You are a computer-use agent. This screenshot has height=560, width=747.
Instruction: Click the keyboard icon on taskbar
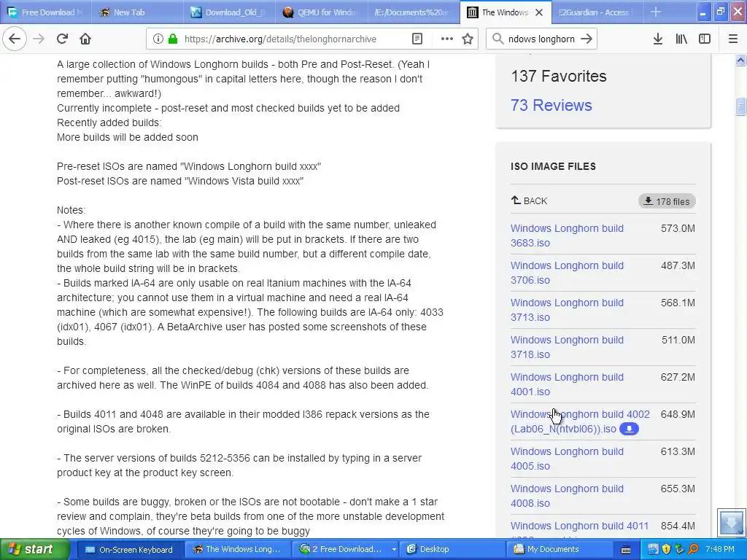[x=626, y=550]
